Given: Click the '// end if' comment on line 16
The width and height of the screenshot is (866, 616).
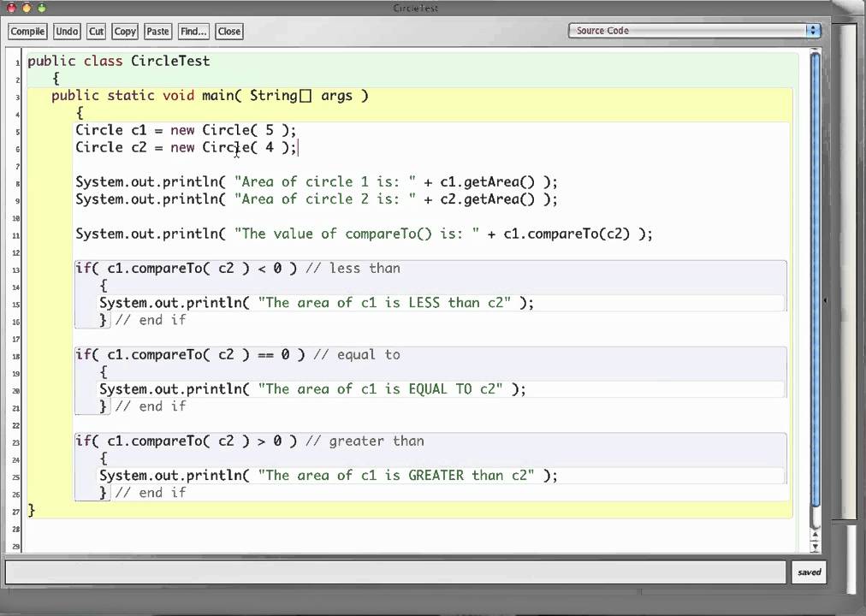Looking at the screenshot, I should click(151, 320).
